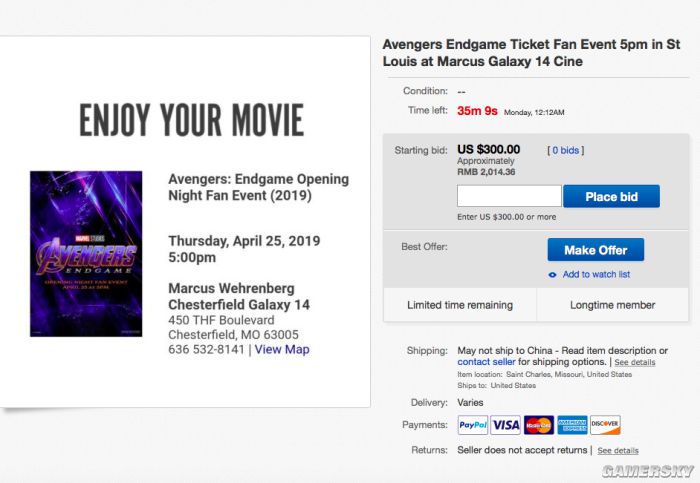Click the American Express icon

(572, 425)
